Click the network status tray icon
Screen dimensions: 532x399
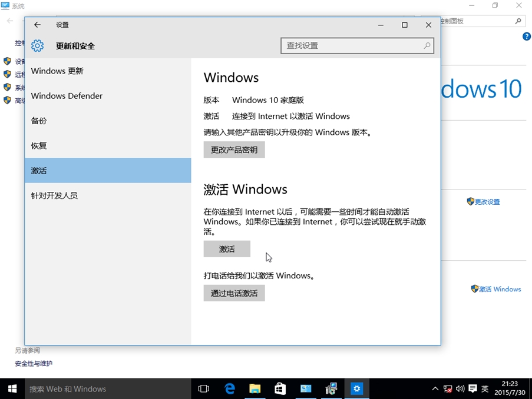[448, 389]
